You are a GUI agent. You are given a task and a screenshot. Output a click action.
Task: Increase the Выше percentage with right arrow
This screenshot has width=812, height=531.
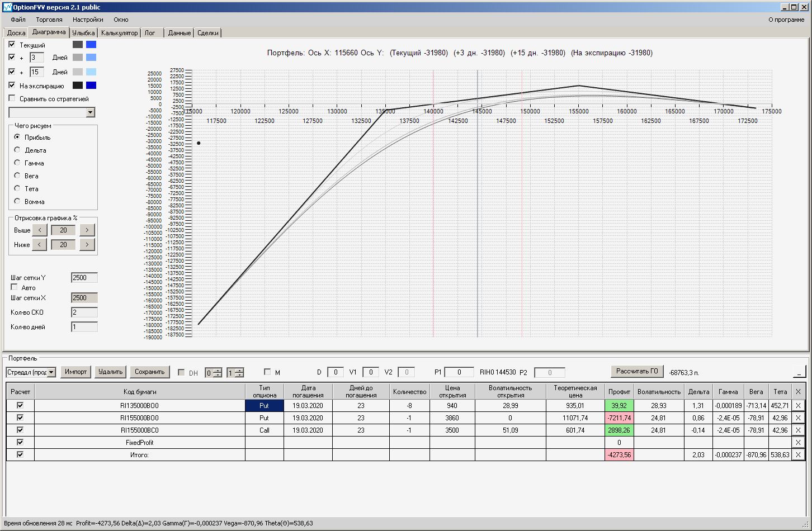pos(87,230)
